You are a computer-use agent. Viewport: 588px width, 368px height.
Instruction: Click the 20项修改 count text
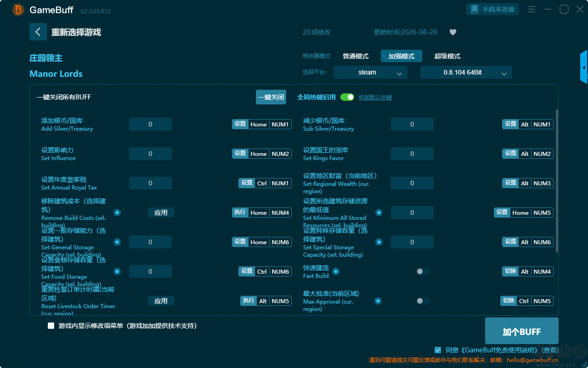click(317, 32)
